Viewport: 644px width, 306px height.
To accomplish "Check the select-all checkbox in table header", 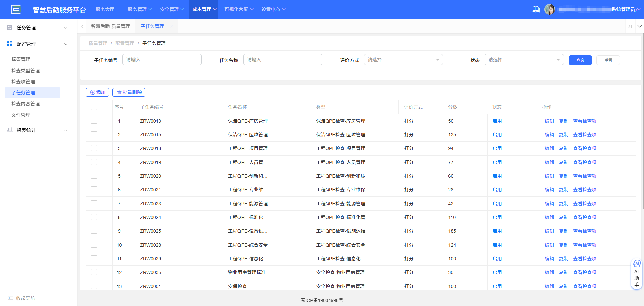I will 94,106.
